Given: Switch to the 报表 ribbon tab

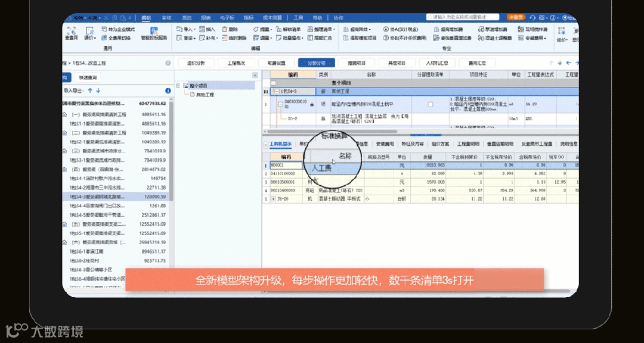Looking at the screenshot, I should coord(206,18).
